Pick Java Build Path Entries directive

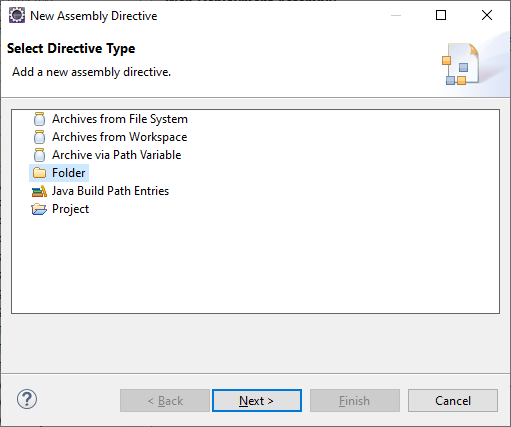point(110,191)
